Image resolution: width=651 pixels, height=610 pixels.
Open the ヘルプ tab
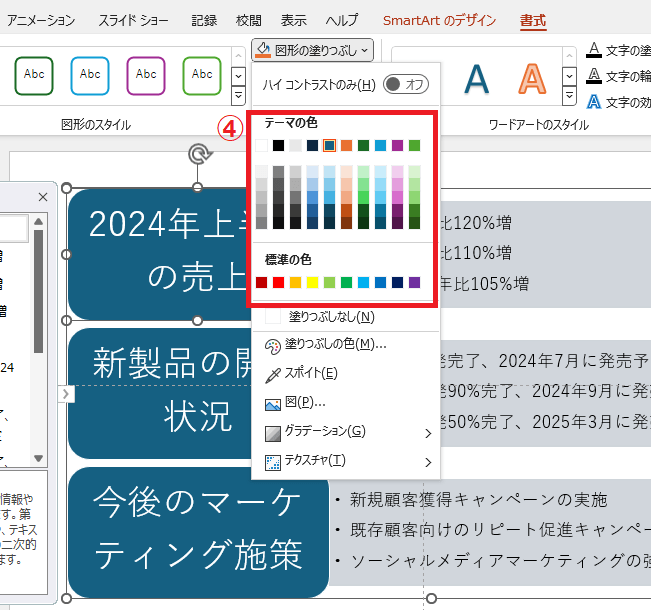(x=342, y=20)
